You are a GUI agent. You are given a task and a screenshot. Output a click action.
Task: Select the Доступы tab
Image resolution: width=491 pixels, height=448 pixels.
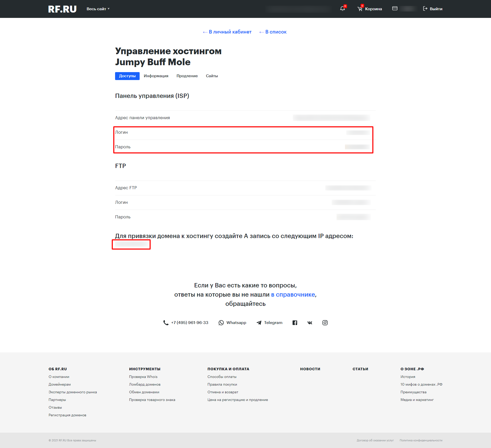pos(127,76)
